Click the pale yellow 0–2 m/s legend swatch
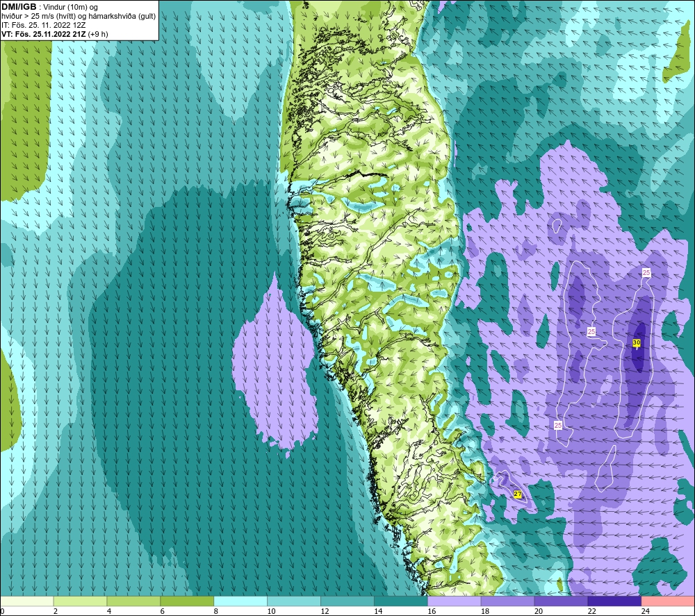The height and width of the screenshot is (616, 695). tap(27, 601)
